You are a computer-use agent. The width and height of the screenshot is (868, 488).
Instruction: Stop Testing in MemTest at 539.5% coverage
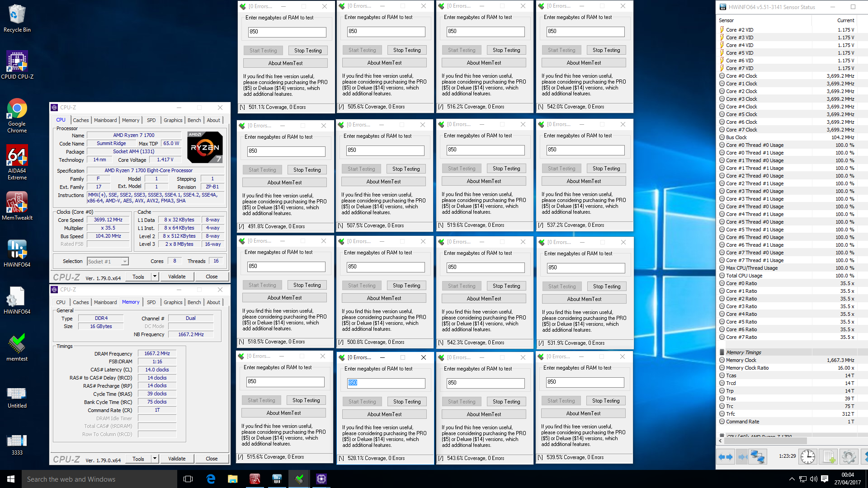pyautogui.click(x=606, y=401)
